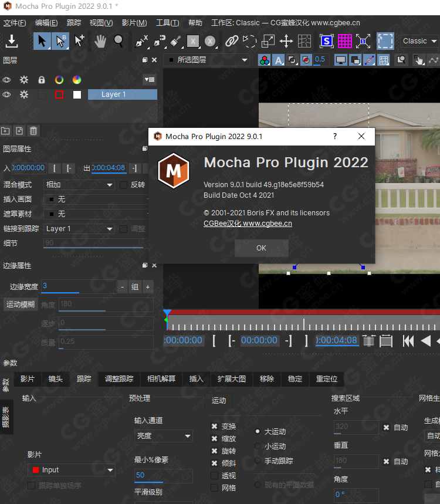Select the X-Spline pen tool

[141, 41]
